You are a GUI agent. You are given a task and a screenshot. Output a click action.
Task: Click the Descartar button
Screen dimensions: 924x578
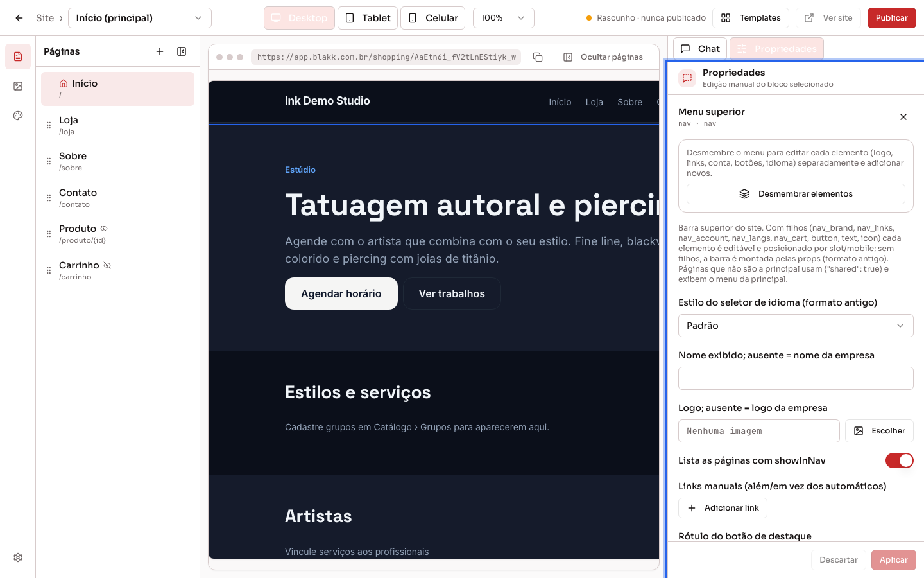tap(839, 560)
